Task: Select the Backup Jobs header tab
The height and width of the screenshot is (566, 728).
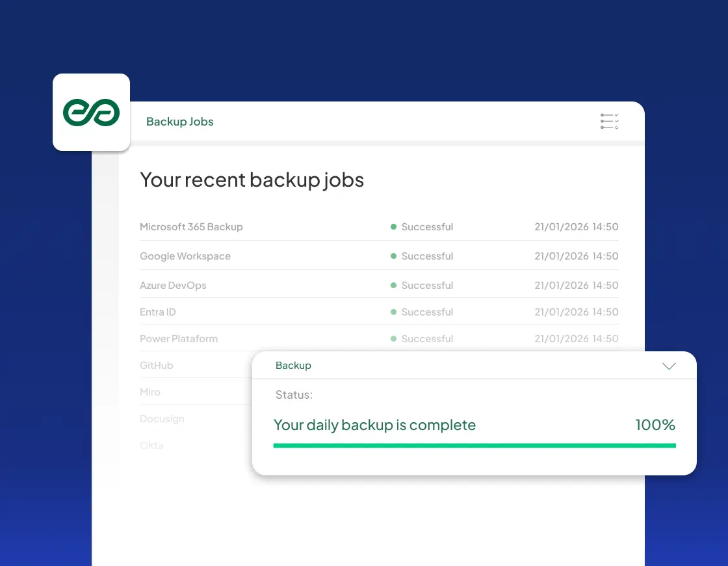Action: [180, 121]
